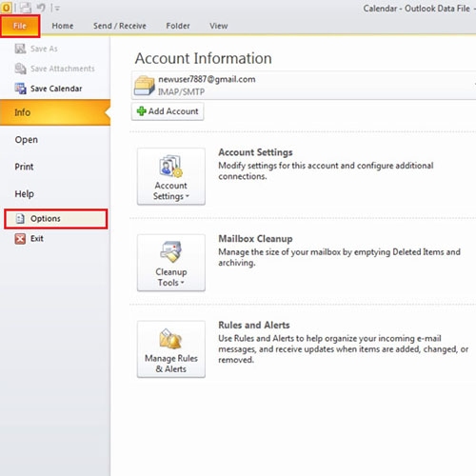476x476 pixels.
Task: Click the Undo icon in quick access toolbar
Action: (x=41, y=8)
